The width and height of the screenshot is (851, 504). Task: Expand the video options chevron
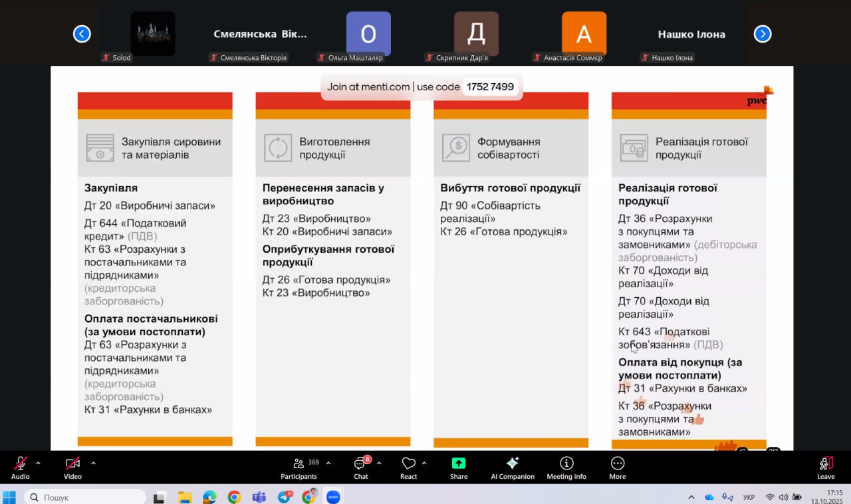[93, 463]
